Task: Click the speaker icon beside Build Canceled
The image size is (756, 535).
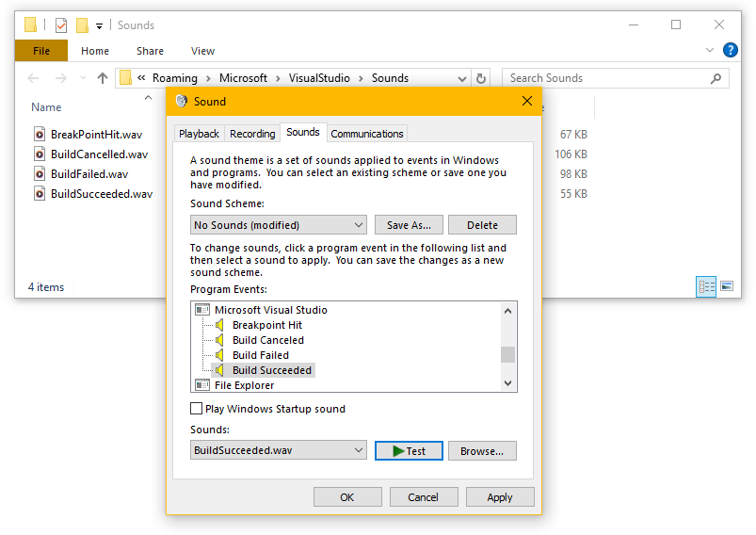Action: tap(219, 340)
